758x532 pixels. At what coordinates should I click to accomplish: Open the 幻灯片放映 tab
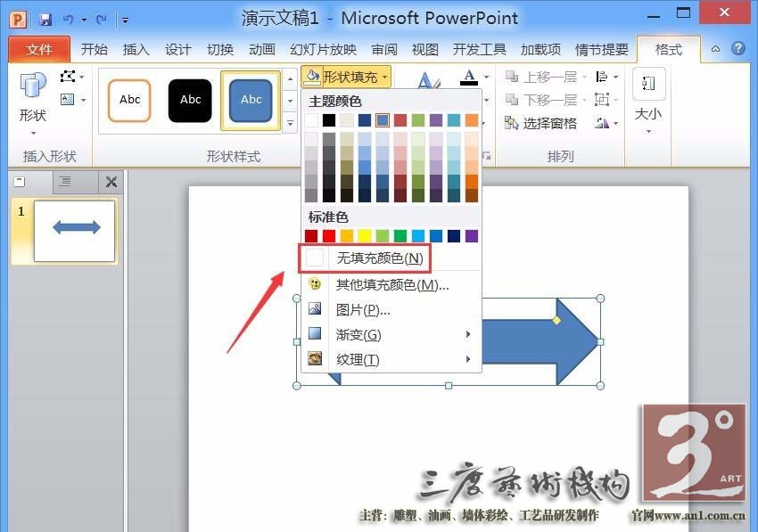[323, 49]
